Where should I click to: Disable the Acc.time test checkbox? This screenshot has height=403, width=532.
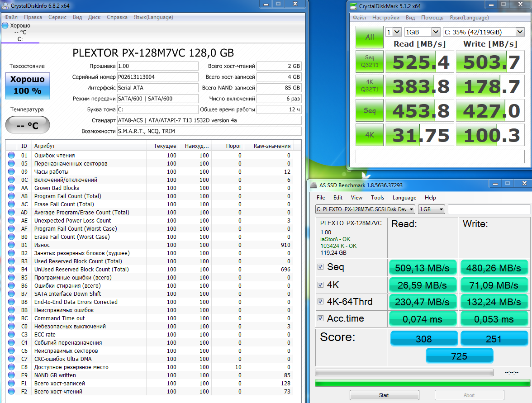click(320, 319)
